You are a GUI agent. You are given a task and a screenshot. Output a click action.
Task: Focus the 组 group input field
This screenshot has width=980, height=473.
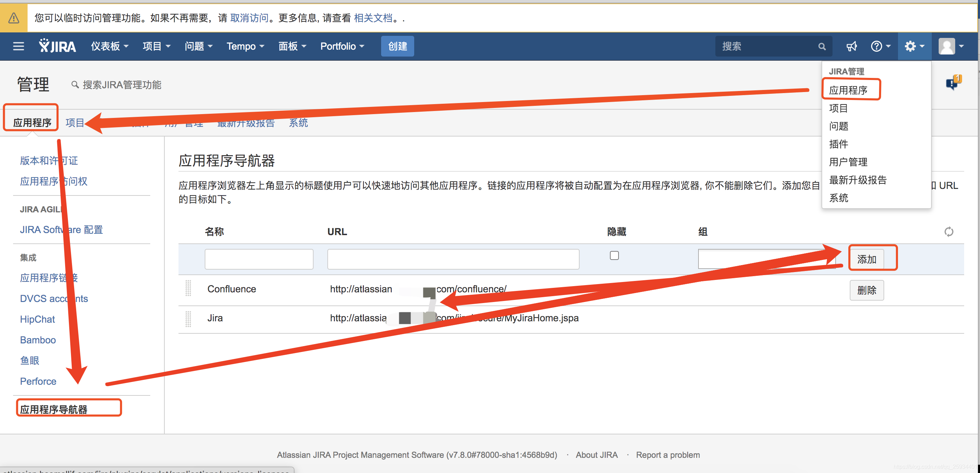(x=767, y=259)
